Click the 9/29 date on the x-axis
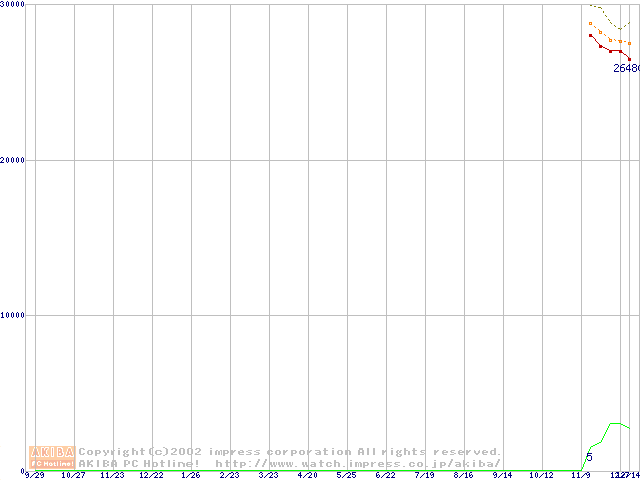This screenshot has width=640, height=480. [x=35, y=476]
